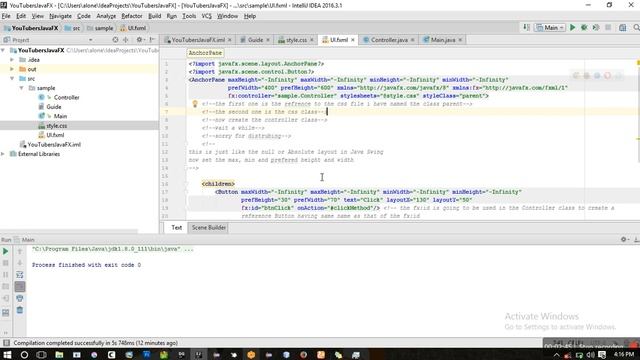Click the up stack trace arrow
This screenshot has width=640, height=360.
click(20, 251)
